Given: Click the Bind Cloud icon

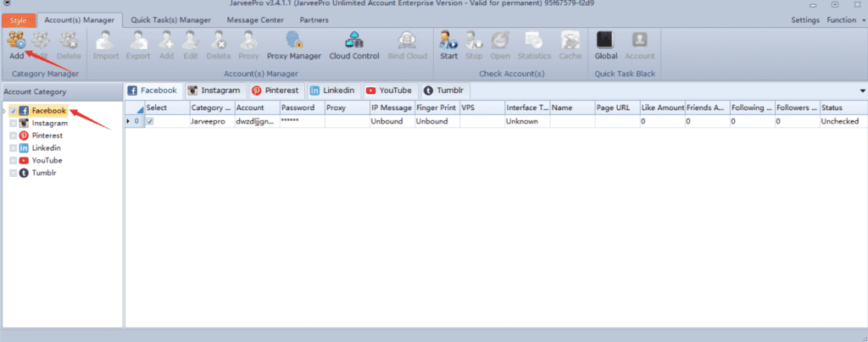Looking at the screenshot, I should pos(407,44).
